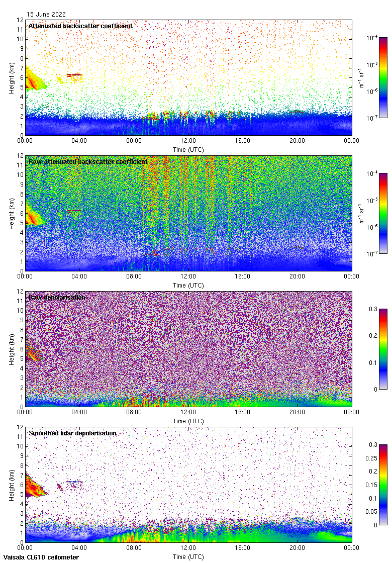
Task: Click 'Time (UTC)' label under the bottom panel
Action: (188, 557)
